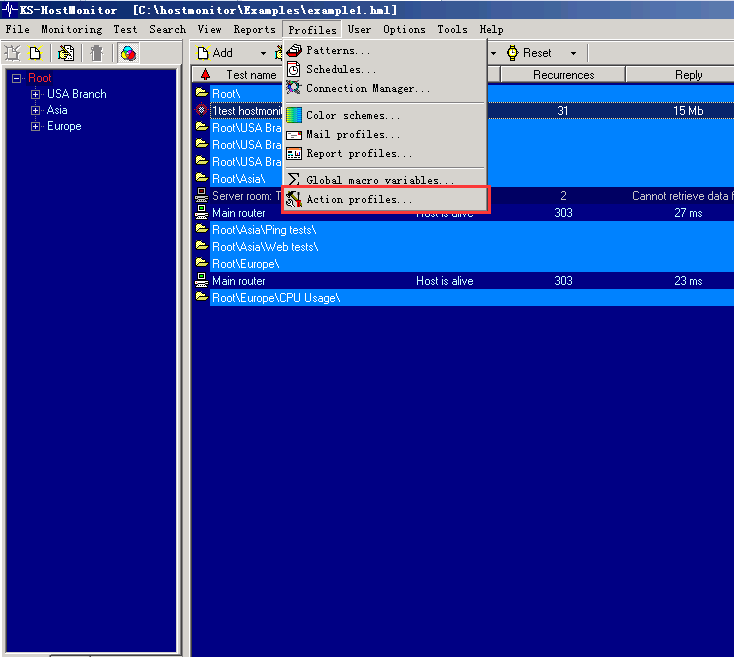Click the Patterns icon in Profiles menu
The image size is (734, 657).
295,51
